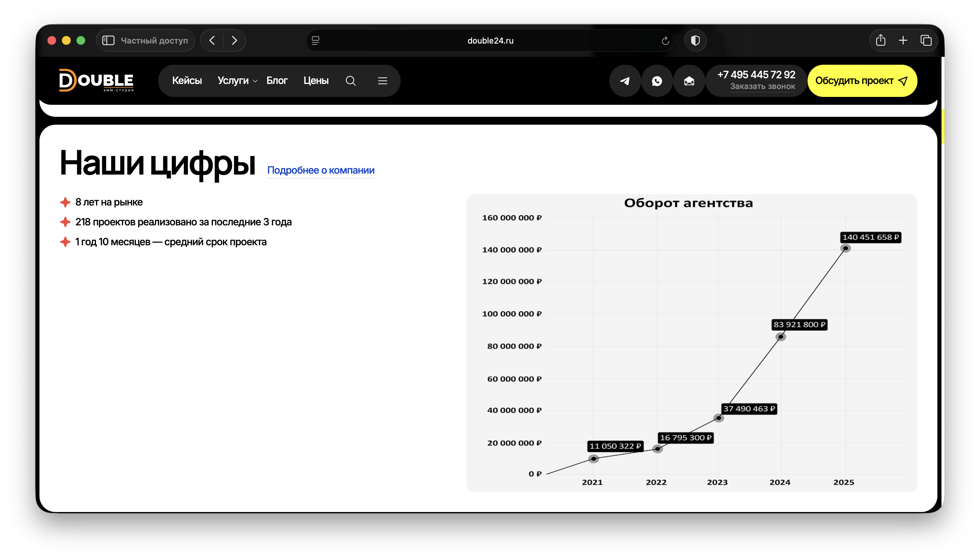Viewport: 980px width, 560px height.
Task: Click the email envelope icon
Action: 689,81
